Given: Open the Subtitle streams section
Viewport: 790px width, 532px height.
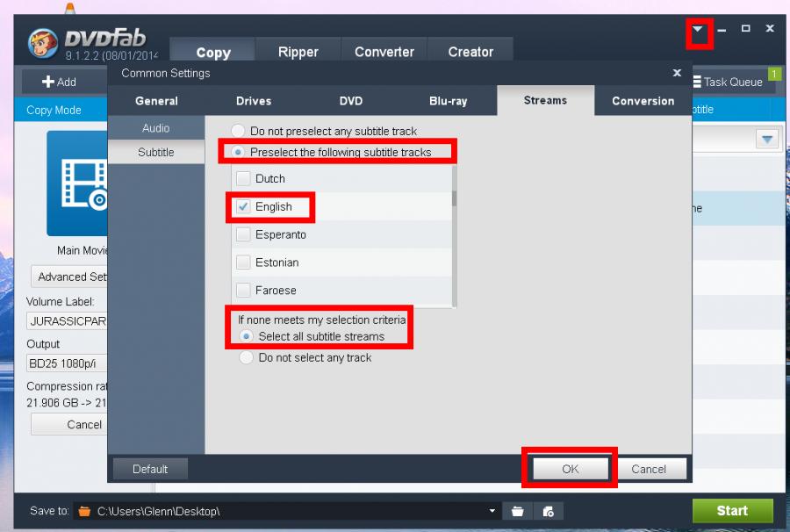Looking at the screenshot, I should point(156,152).
